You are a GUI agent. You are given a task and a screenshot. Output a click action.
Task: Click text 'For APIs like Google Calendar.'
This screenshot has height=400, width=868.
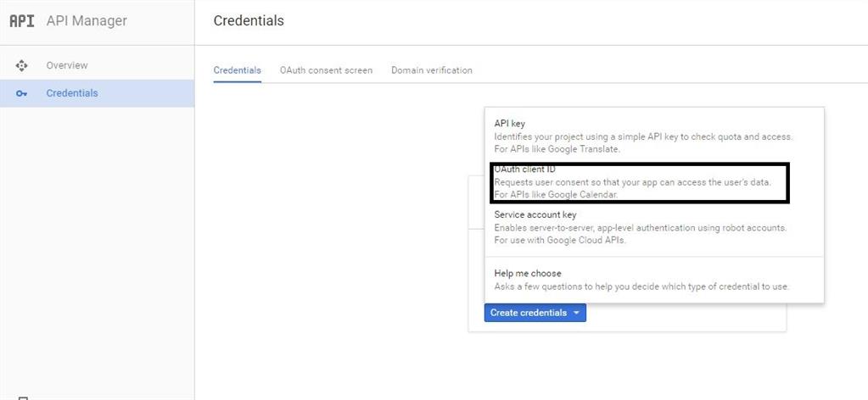coord(556,195)
